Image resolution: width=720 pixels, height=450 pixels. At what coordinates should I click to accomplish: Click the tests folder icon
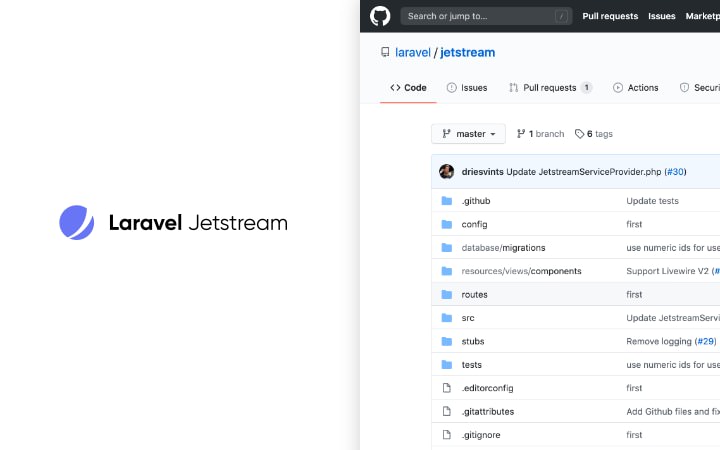point(446,365)
